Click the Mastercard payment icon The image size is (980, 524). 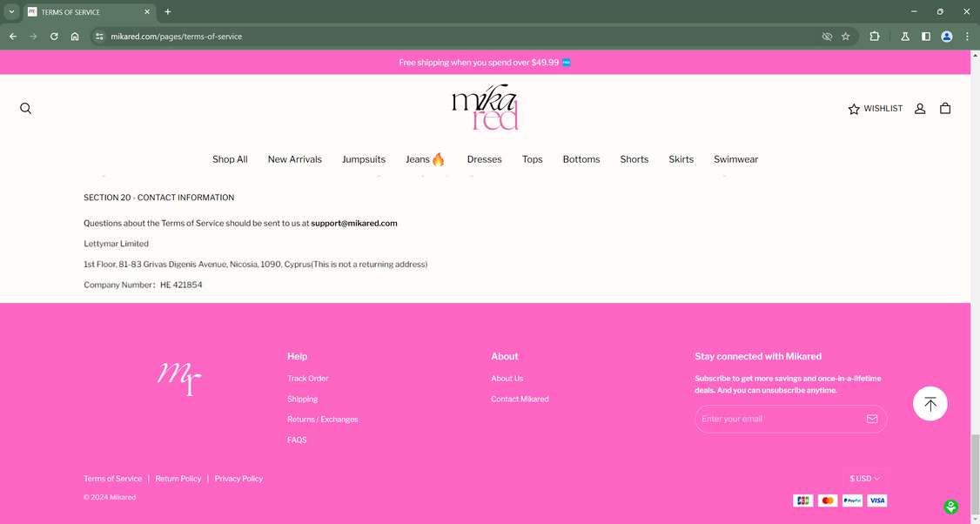click(x=827, y=500)
